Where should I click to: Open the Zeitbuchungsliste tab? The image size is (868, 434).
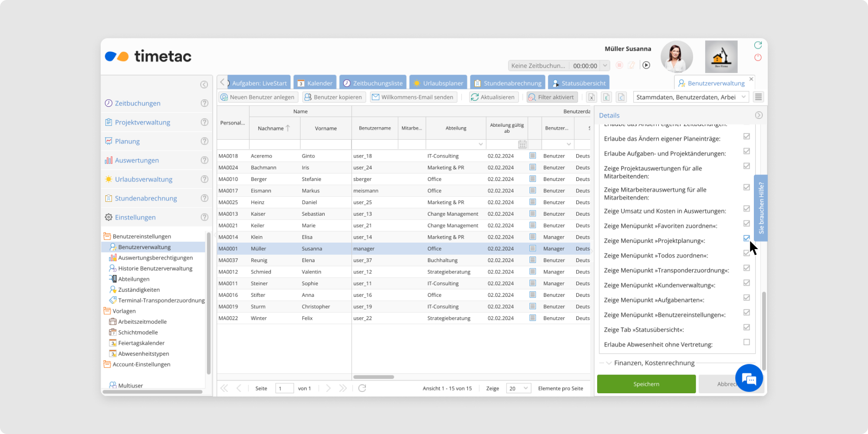coord(373,83)
